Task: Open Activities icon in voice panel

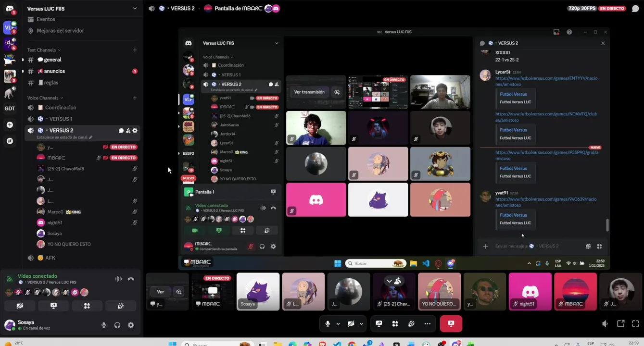Action: coord(87,306)
